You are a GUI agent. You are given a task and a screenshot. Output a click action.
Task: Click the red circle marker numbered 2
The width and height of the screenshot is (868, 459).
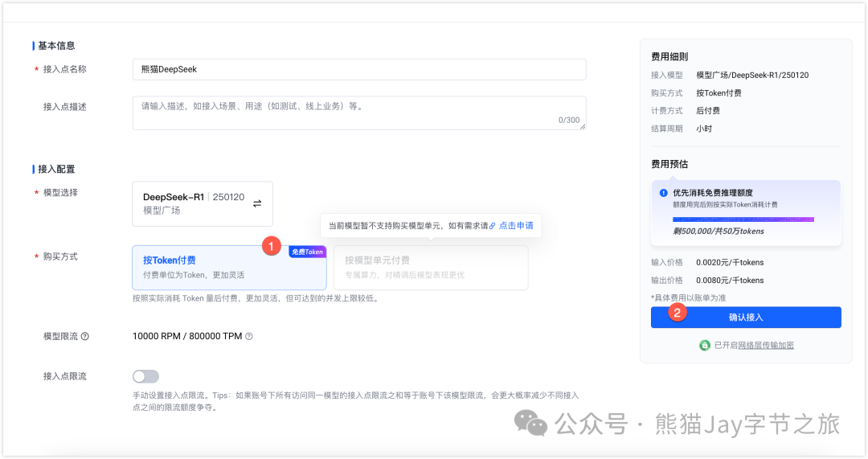[x=678, y=313]
